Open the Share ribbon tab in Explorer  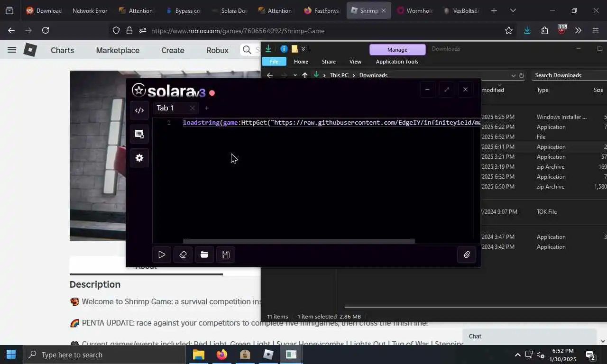point(329,62)
